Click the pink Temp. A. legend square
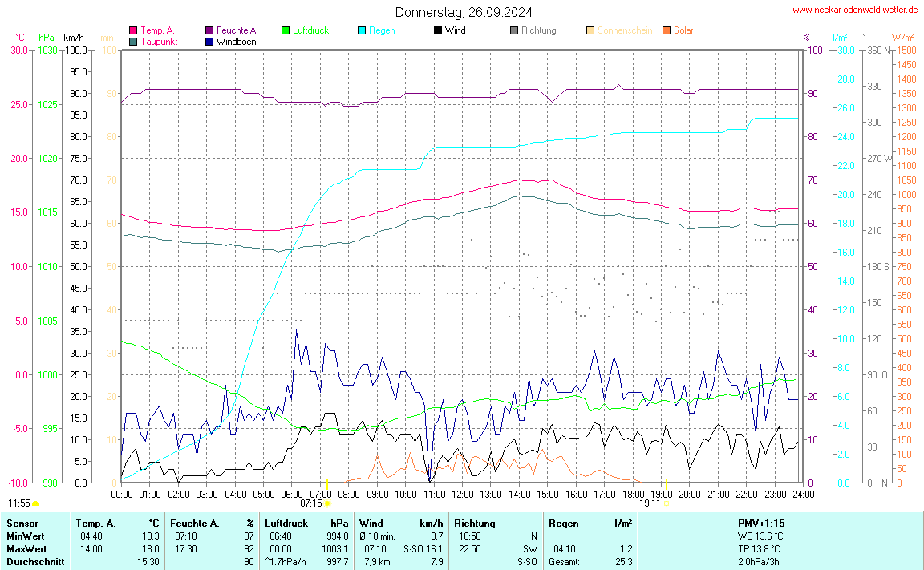This screenshot has height=570, width=924. pyautogui.click(x=133, y=30)
